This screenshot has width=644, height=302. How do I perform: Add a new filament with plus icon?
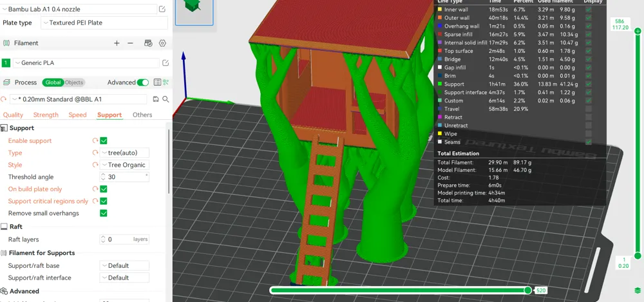pyautogui.click(x=117, y=43)
